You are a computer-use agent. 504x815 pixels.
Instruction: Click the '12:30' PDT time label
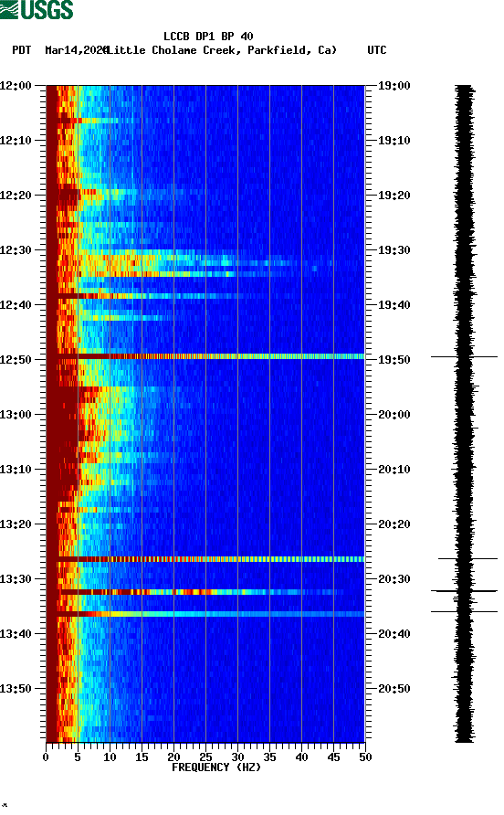coord(16,250)
